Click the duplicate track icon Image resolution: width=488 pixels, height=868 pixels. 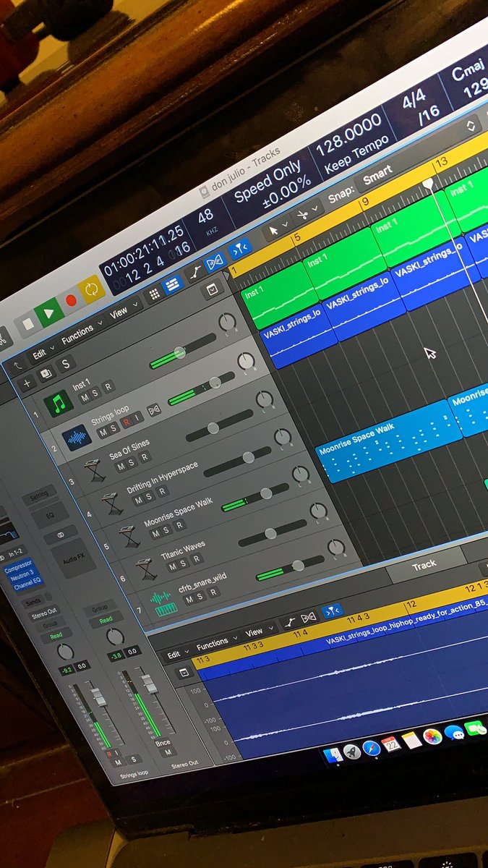[x=46, y=374]
